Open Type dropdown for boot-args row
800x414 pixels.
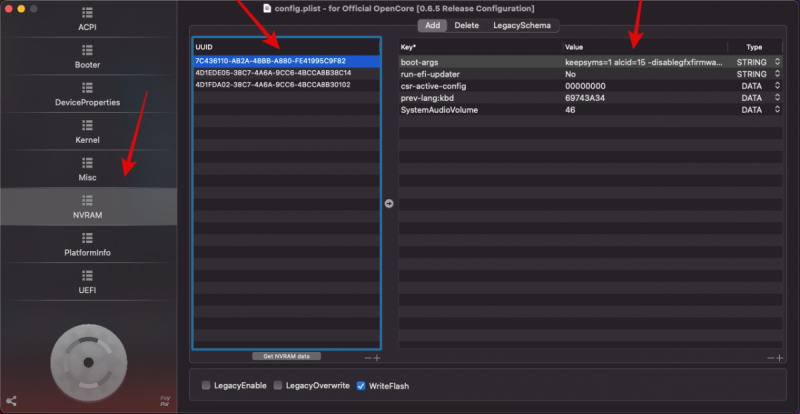pyautogui.click(x=777, y=62)
